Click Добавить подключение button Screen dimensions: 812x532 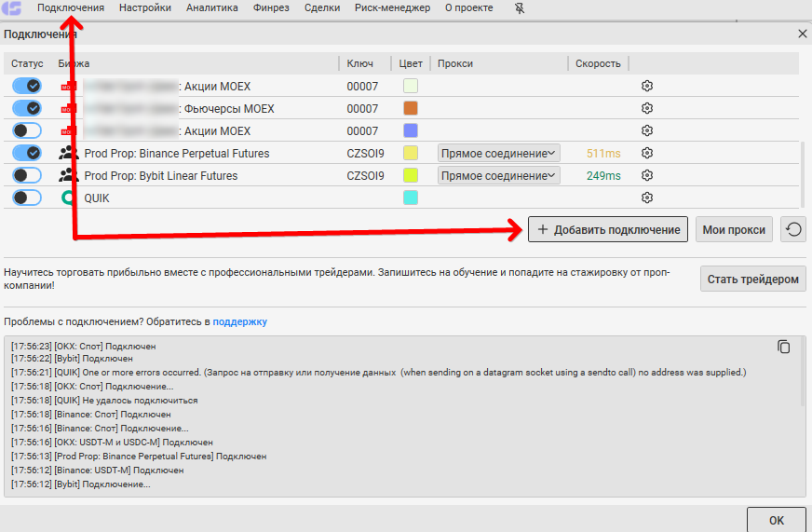608,229
